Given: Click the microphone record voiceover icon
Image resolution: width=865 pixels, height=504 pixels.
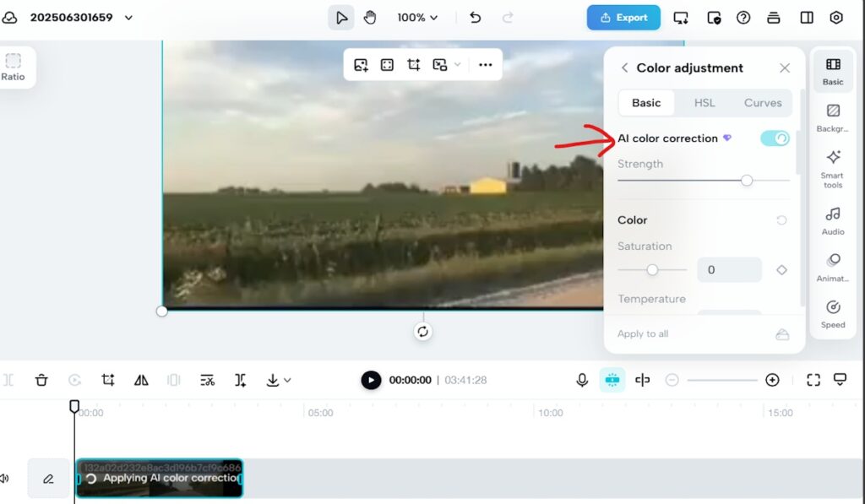Looking at the screenshot, I should pos(582,380).
